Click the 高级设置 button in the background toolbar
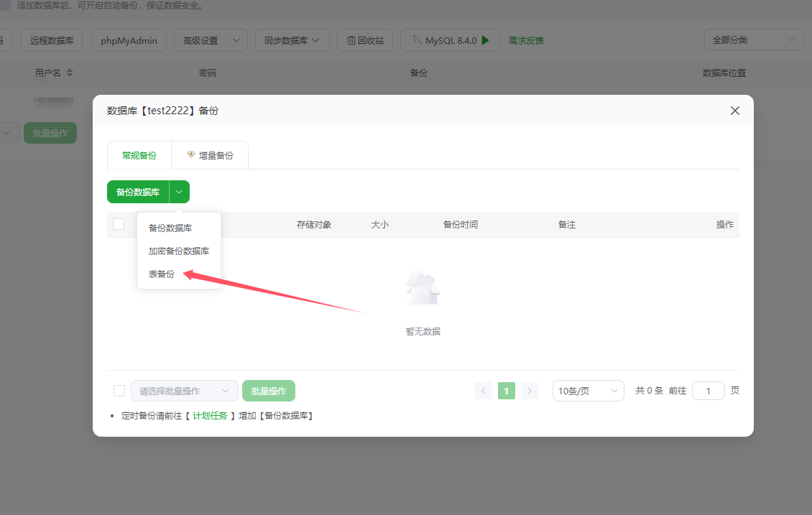 click(x=200, y=40)
